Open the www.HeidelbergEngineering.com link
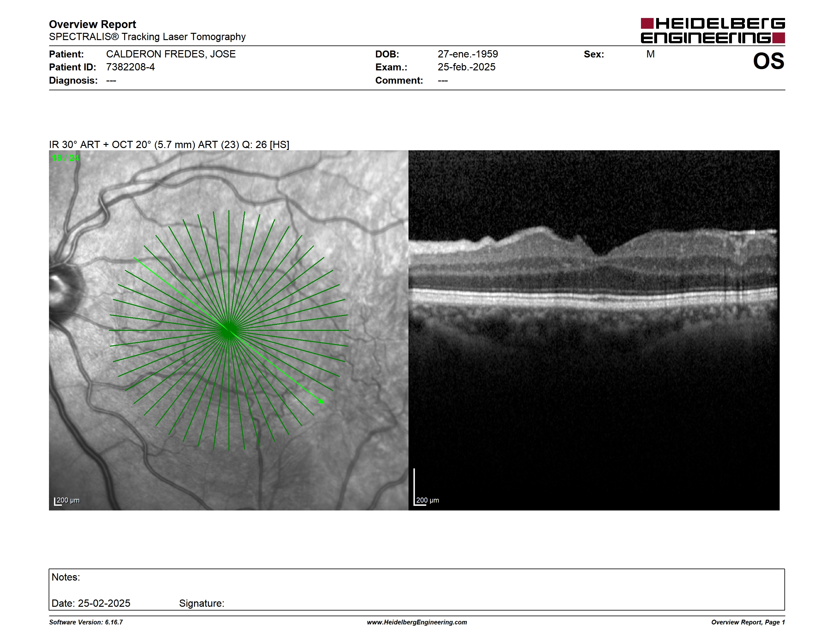Screen dimensions: 834x644 pyautogui.click(x=417, y=622)
